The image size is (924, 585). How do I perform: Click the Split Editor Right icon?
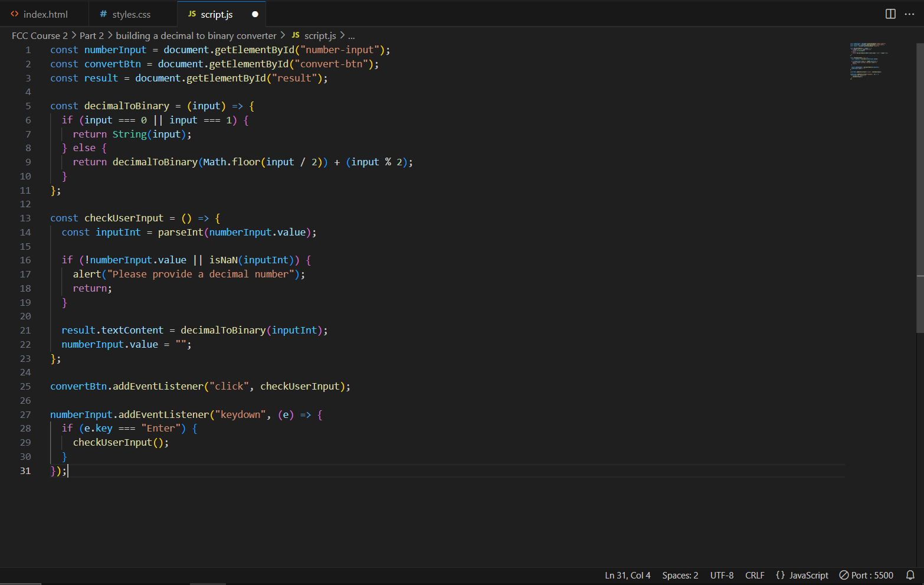[890, 14]
